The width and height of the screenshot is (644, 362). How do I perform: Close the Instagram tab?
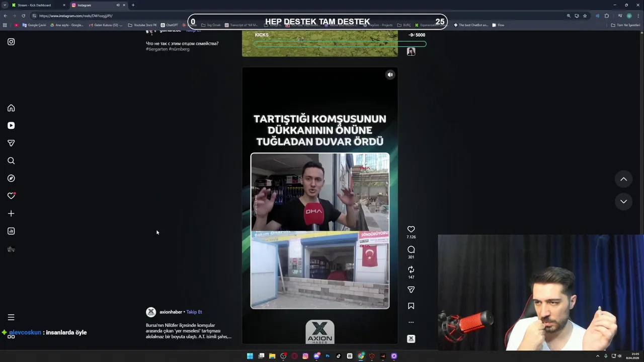(124, 5)
